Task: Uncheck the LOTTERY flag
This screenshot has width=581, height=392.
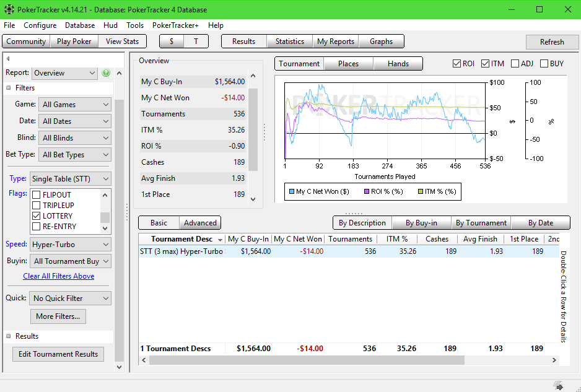Action: (37, 216)
